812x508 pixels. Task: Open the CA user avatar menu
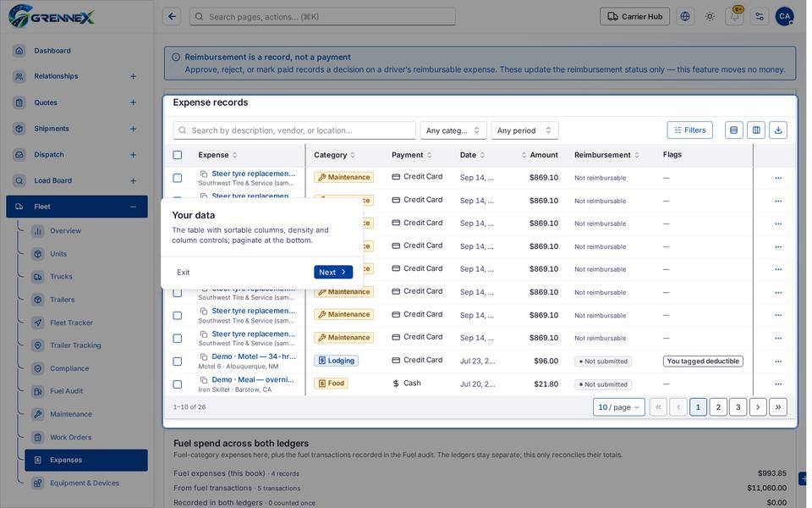785,17
